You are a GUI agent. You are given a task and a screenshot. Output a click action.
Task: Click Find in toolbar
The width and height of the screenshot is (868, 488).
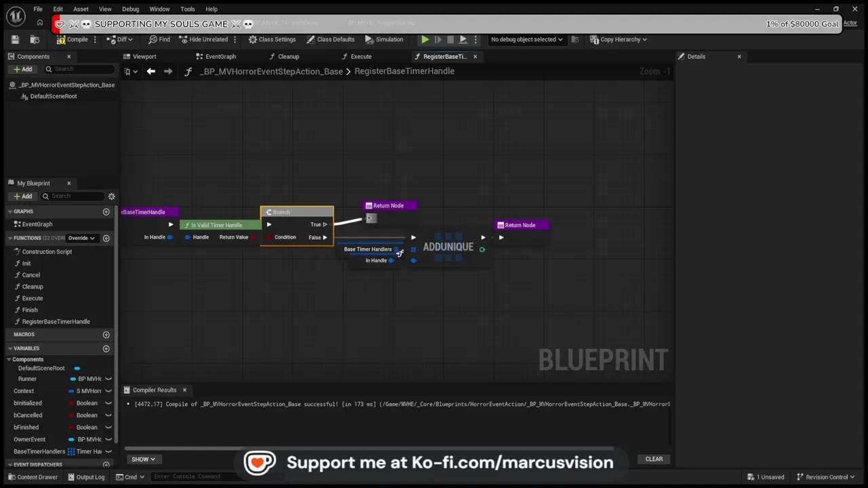pos(159,39)
